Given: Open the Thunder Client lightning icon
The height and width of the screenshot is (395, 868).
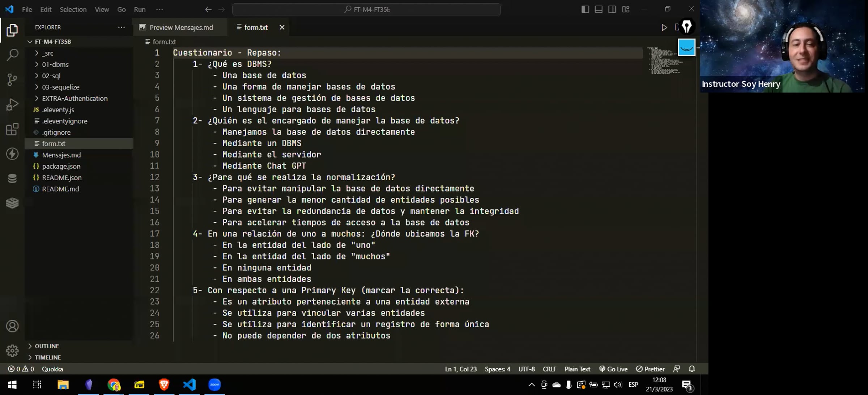Looking at the screenshot, I should point(12,154).
